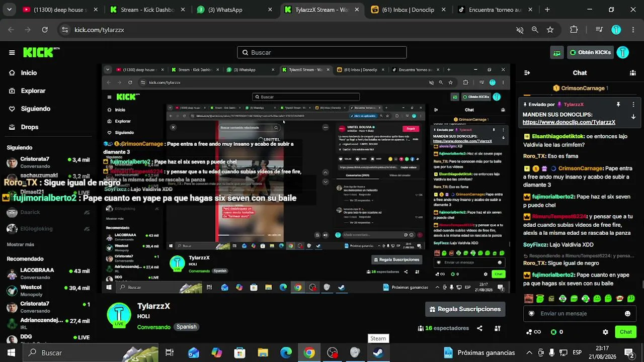Switch to the WhatsApp tab
644x362 pixels.
(235, 10)
